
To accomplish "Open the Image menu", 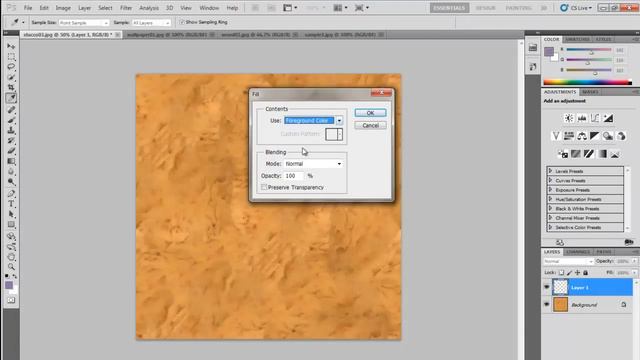I will point(63,8).
